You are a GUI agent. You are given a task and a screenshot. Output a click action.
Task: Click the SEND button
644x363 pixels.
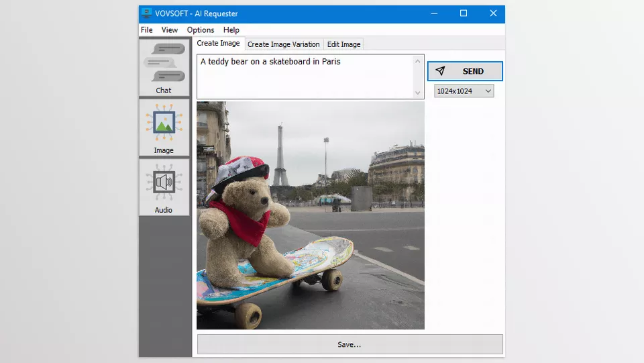click(465, 71)
